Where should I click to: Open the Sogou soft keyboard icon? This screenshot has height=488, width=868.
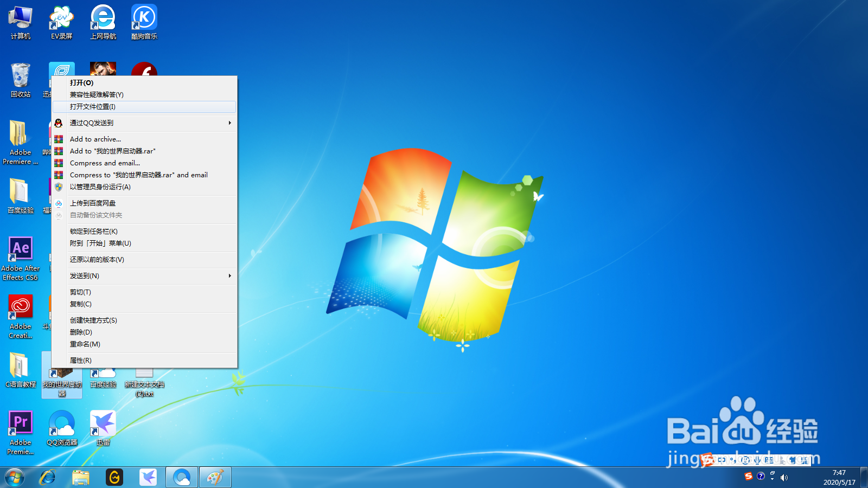[769, 460]
